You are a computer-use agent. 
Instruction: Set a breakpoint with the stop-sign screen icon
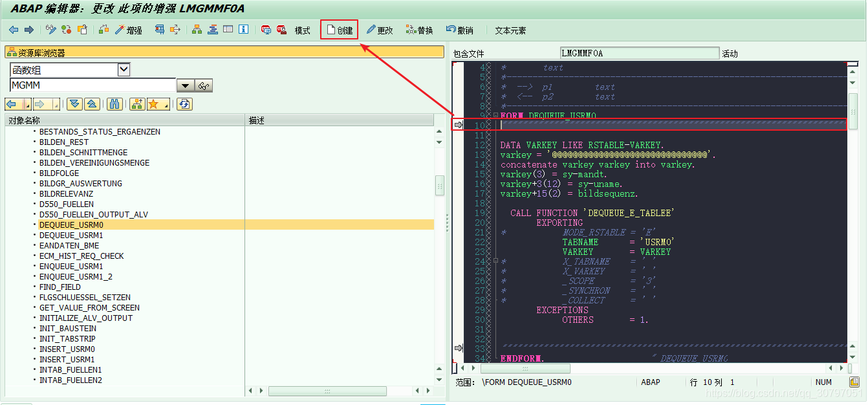(266, 30)
